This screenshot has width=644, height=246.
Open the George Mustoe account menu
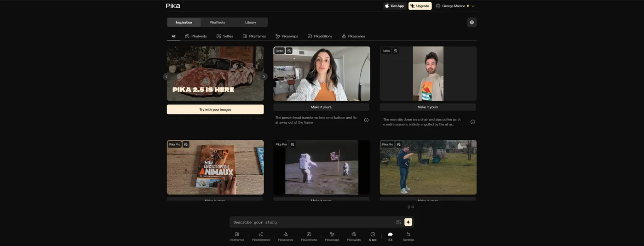point(455,6)
